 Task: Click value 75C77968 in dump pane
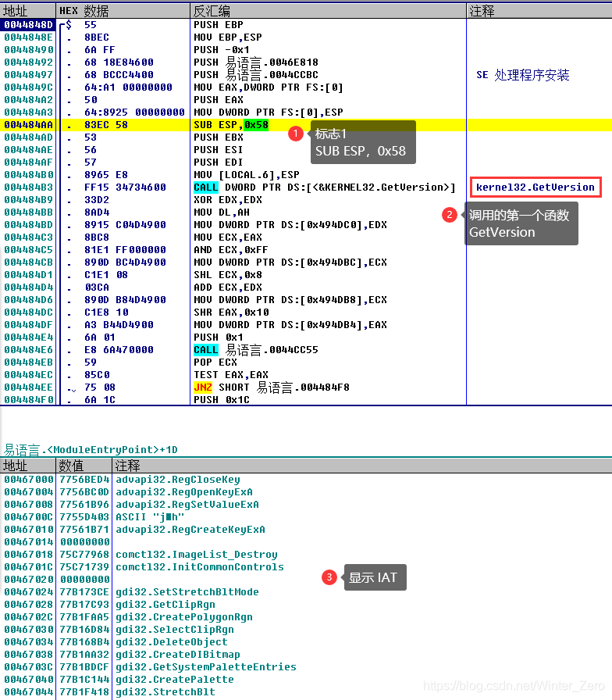84,555
